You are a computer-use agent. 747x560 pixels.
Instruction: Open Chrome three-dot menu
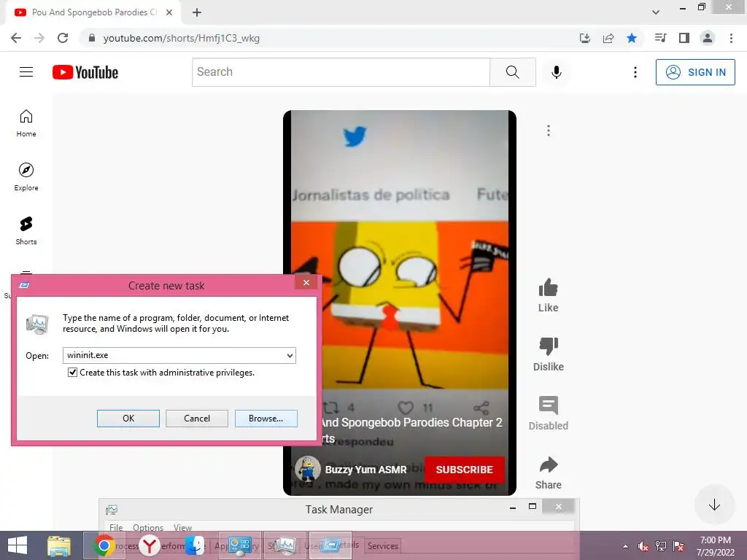pyautogui.click(x=731, y=38)
